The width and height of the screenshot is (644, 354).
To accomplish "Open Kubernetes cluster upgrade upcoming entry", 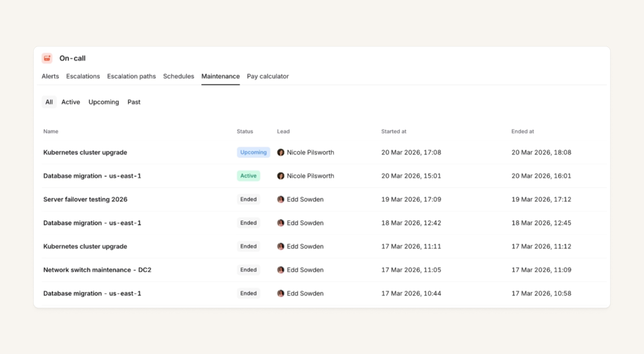I will [x=85, y=152].
